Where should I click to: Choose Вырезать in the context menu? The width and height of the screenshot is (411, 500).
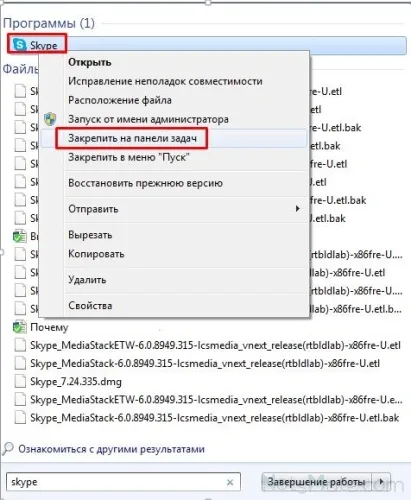click(x=90, y=235)
